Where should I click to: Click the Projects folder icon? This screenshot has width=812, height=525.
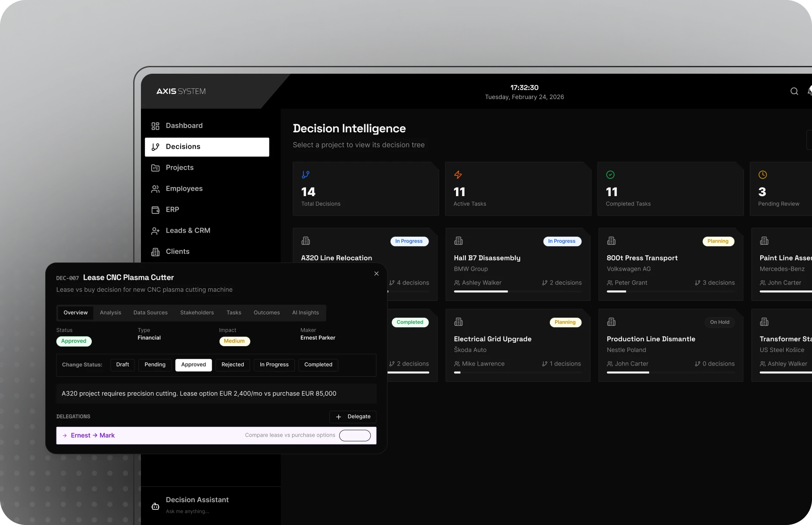(155, 168)
